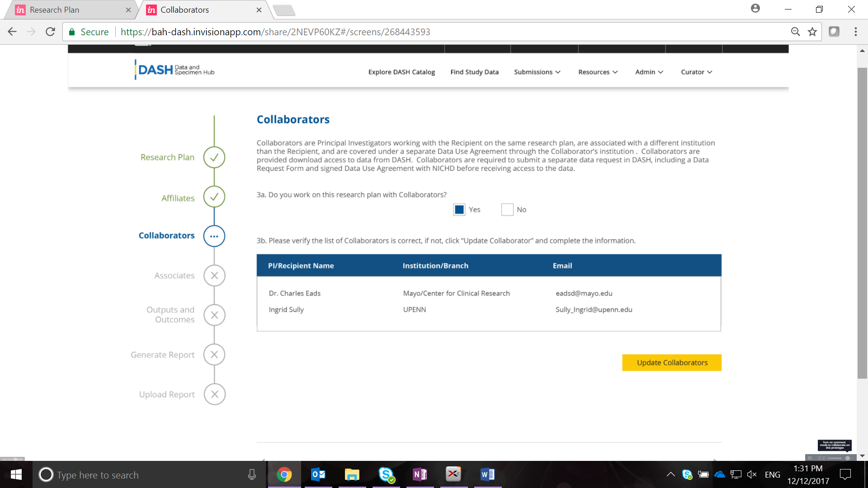Open the Curator dropdown menu
Screen dimensions: 868x488
[x=696, y=72]
